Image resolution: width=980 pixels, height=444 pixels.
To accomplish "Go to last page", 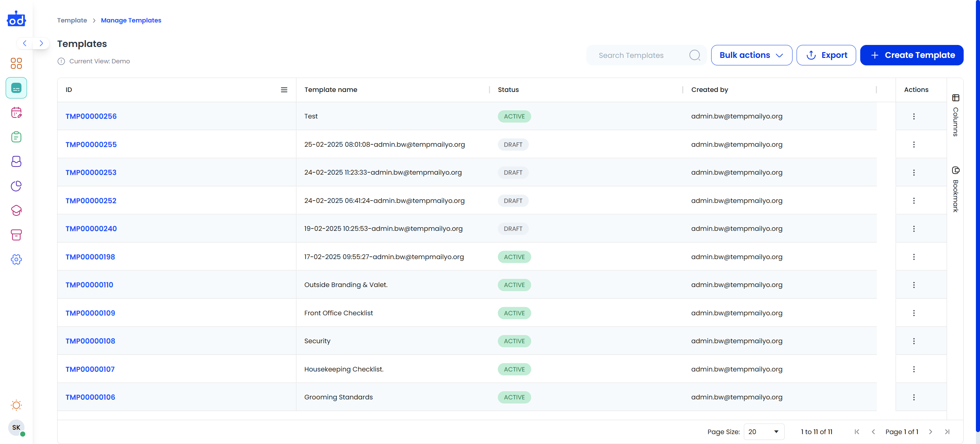I will tap(947, 432).
